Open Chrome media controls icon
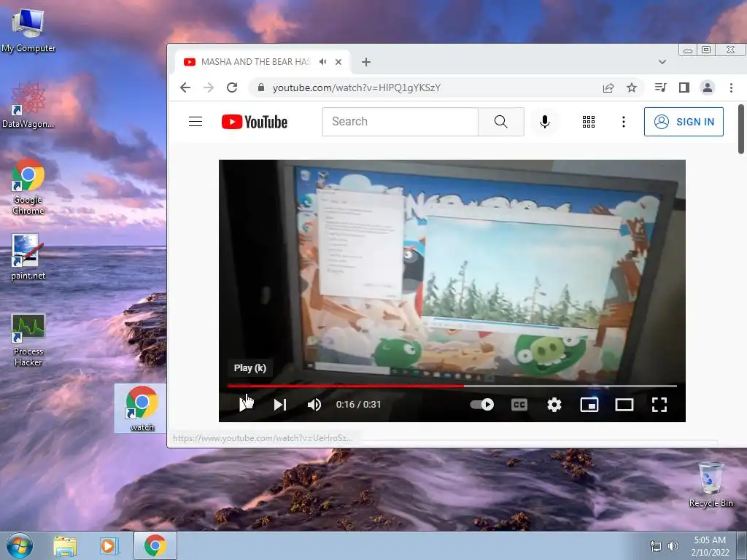747x560 pixels. click(x=660, y=87)
